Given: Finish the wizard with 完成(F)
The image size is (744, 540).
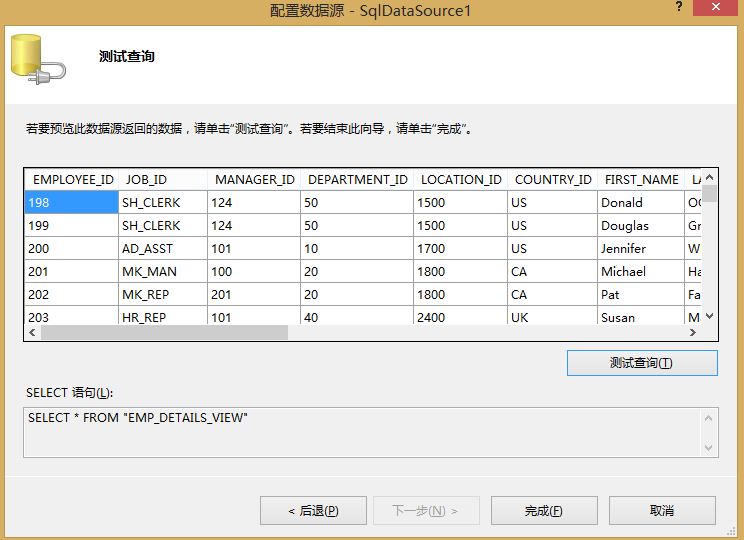Looking at the screenshot, I should pyautogui.click(x=543, y=510).
